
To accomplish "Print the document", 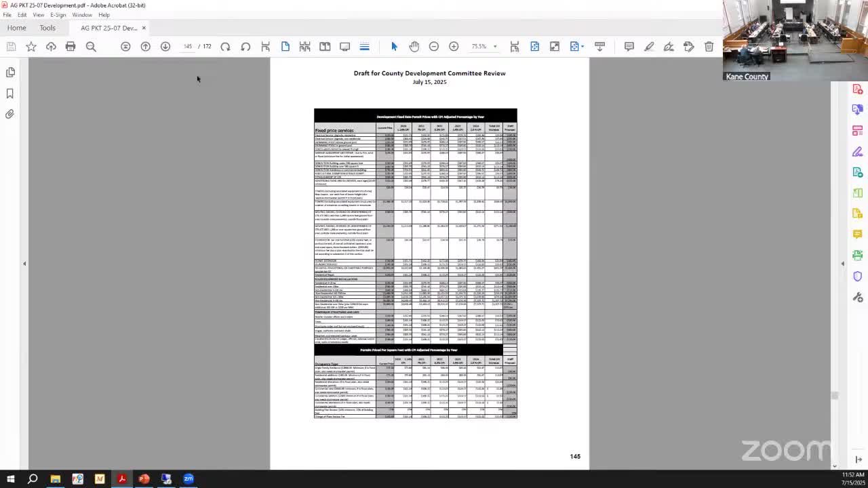I will (71, 46).
